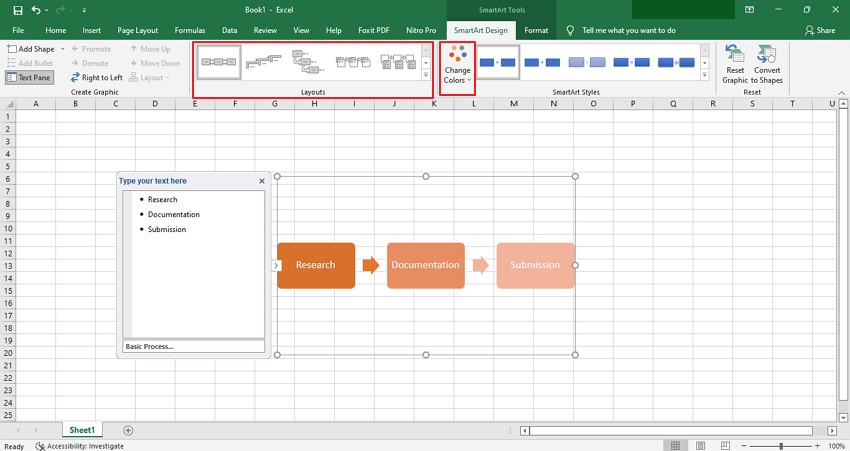Expand the Layouts gallery More button
Image resolution: width=850 pixels, height=451 pixels.
tap(426, 75)
